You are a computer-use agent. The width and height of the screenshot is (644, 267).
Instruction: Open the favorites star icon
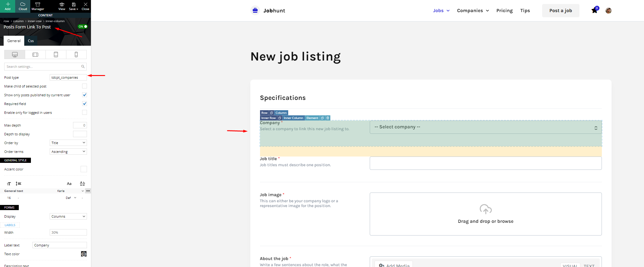595,11
